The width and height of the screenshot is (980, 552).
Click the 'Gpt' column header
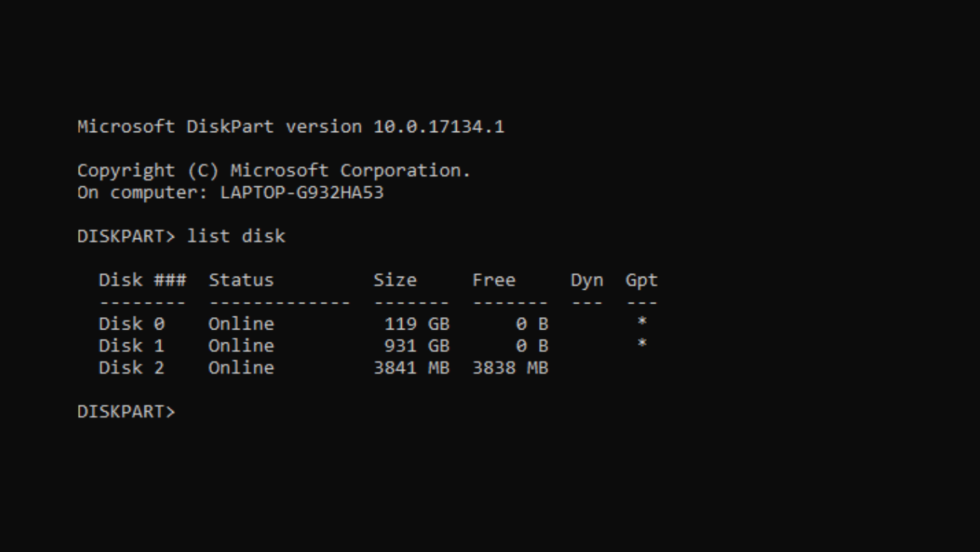642,280
